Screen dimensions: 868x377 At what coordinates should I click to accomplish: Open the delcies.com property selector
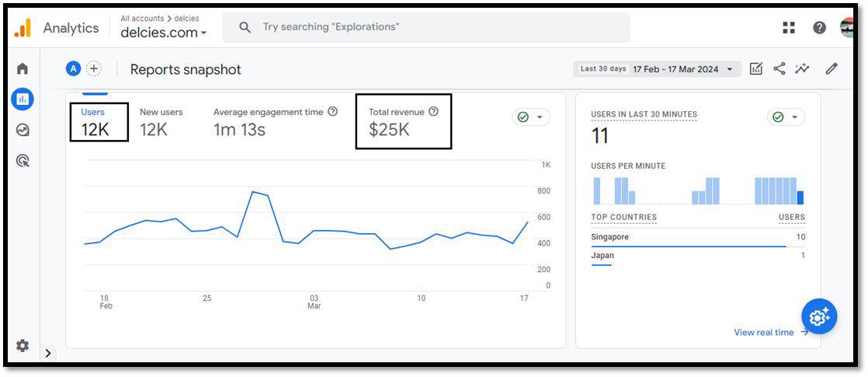pyautogui.click(x=164, y=33)
